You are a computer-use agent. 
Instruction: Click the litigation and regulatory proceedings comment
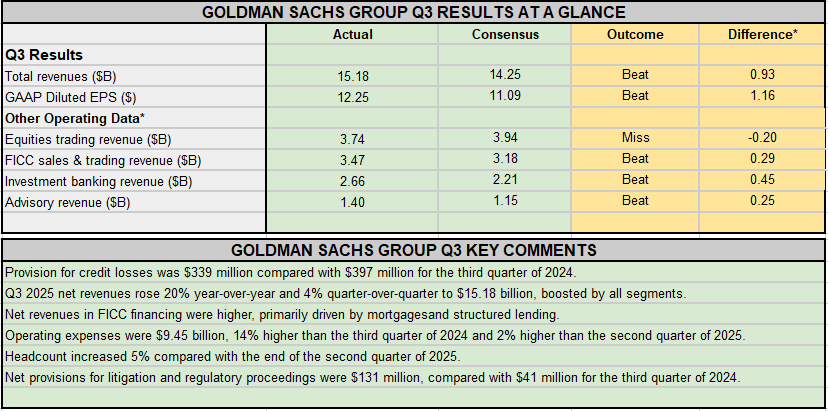[x=371, y=377]
